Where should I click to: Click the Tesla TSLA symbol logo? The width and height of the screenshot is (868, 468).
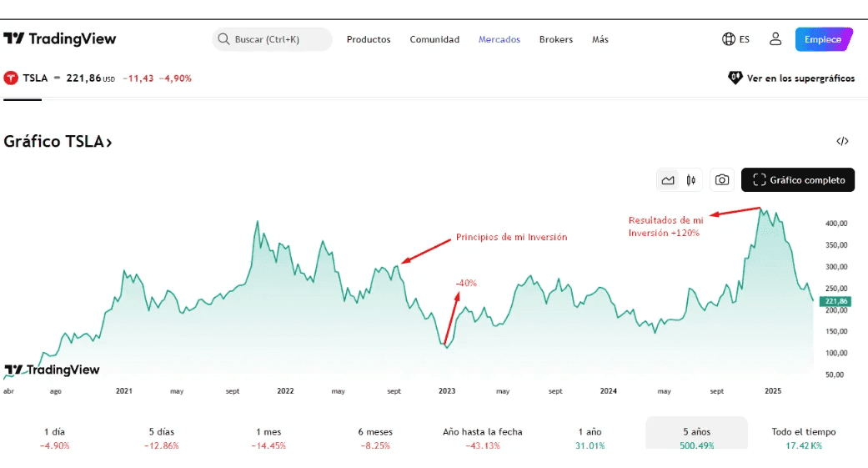tap(11, 78)
